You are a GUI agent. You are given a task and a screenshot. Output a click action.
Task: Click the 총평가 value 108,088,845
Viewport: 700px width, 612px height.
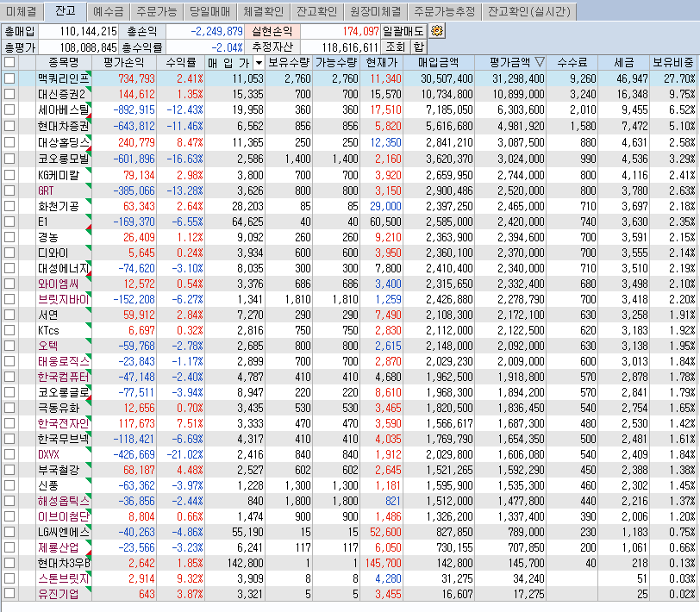pos(88,47)
